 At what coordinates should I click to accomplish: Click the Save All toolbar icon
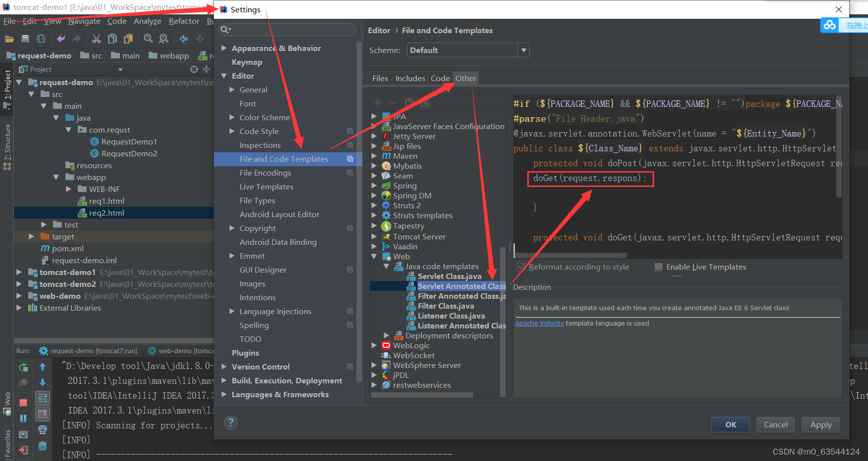25,39
